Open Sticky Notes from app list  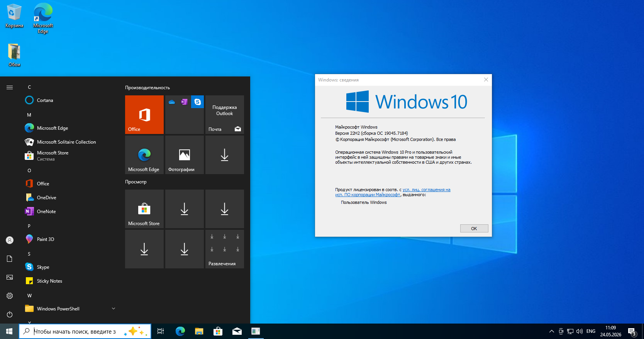click(70, 281)
